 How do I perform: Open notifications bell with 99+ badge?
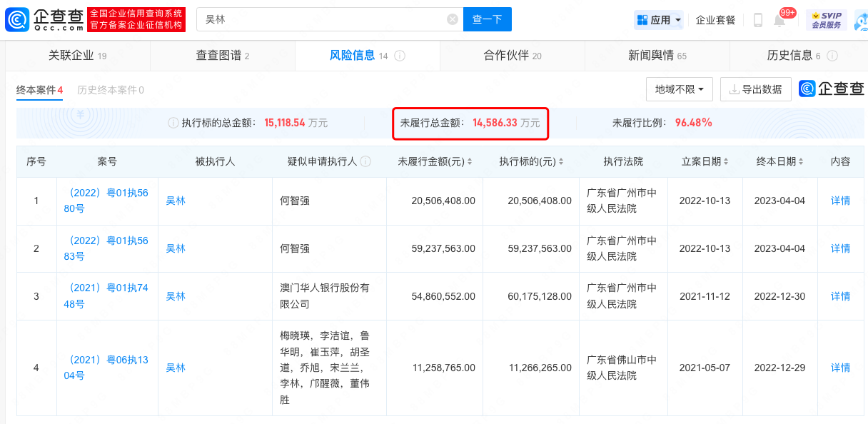[x=779, y=20]
